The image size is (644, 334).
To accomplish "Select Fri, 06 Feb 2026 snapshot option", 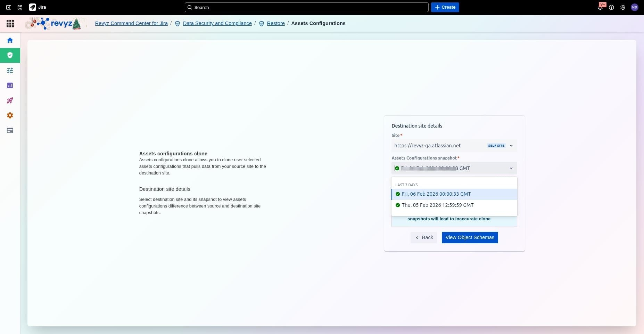I will coord(436,194).
